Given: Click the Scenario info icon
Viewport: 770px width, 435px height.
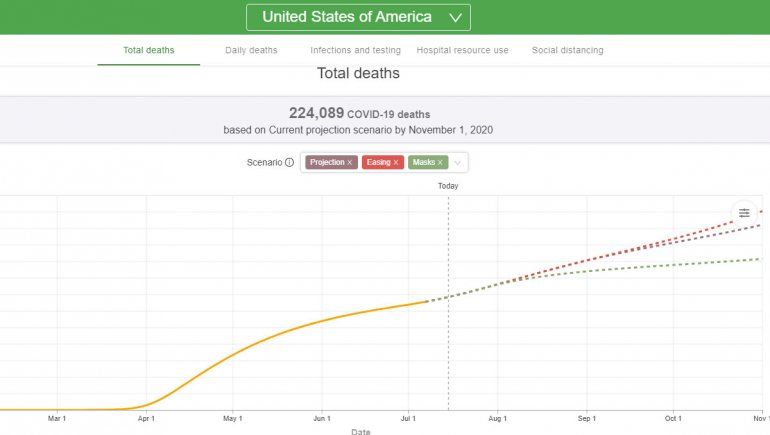Looking at the screenshot, I should [x=289, y=162].
